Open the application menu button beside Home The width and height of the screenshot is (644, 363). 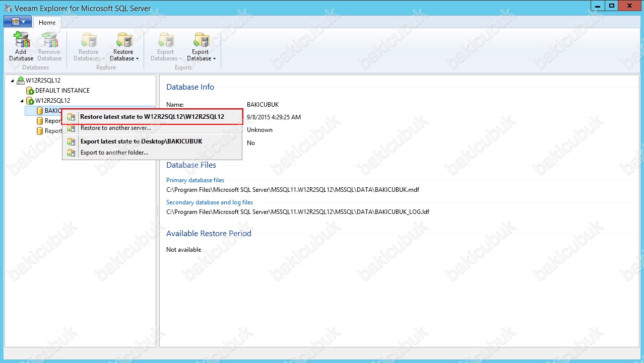click(18, 22)
